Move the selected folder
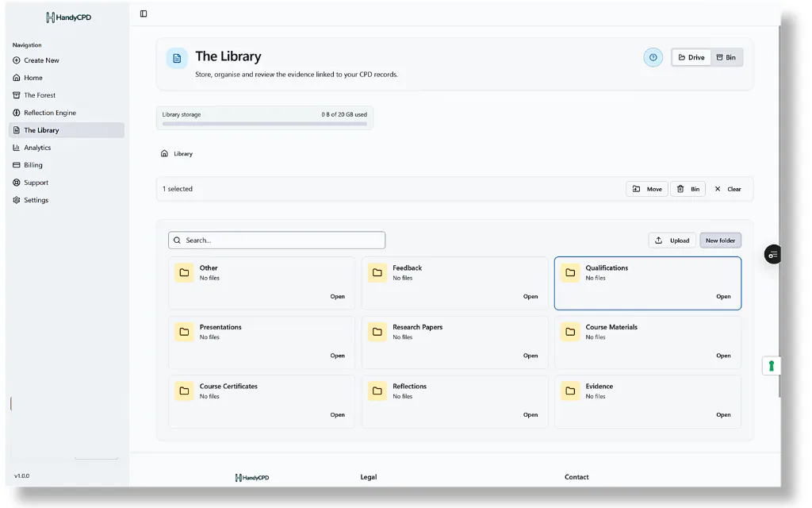This screenshot has width=812, height=508. [x=647, y=189]
